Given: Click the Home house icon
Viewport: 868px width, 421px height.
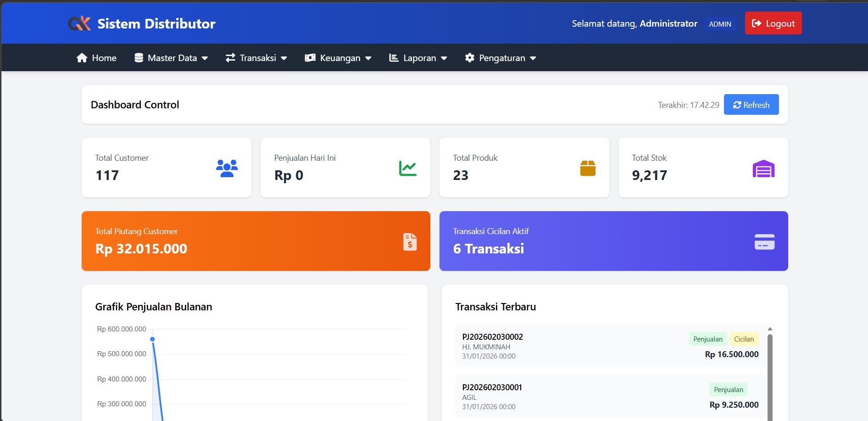Looking at the screenshot, I should pos(82,58).
